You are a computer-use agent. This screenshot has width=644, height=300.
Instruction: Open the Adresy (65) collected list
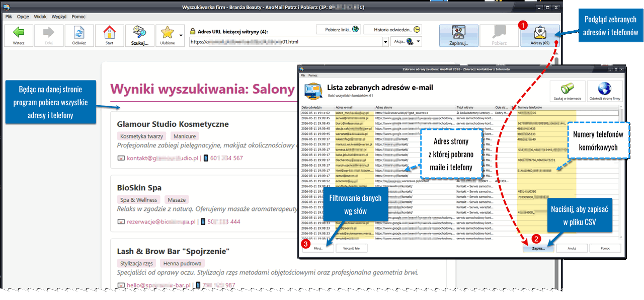[540, 36]
